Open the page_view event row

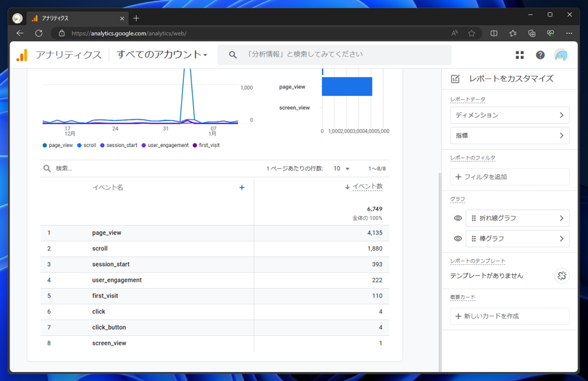215,233
